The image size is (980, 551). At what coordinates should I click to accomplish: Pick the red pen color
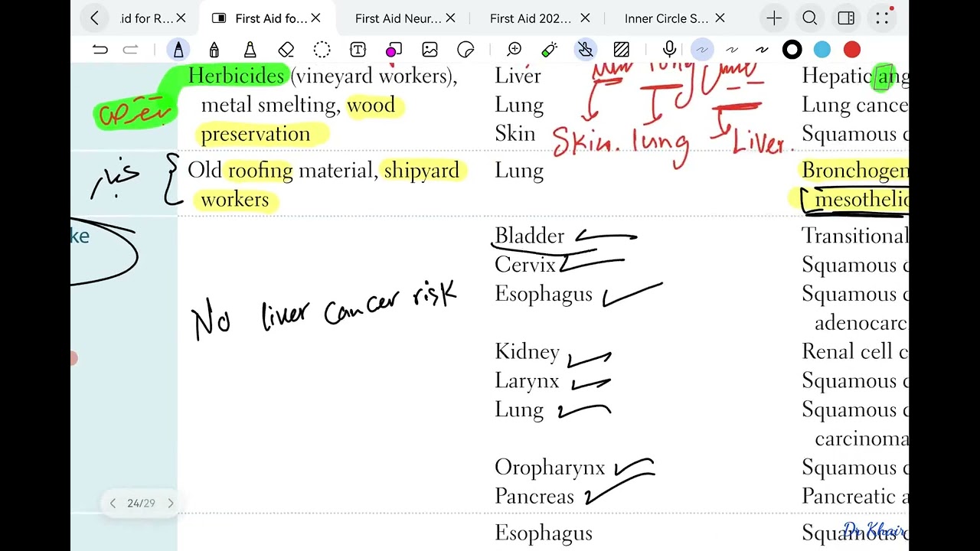coord(852,50)
